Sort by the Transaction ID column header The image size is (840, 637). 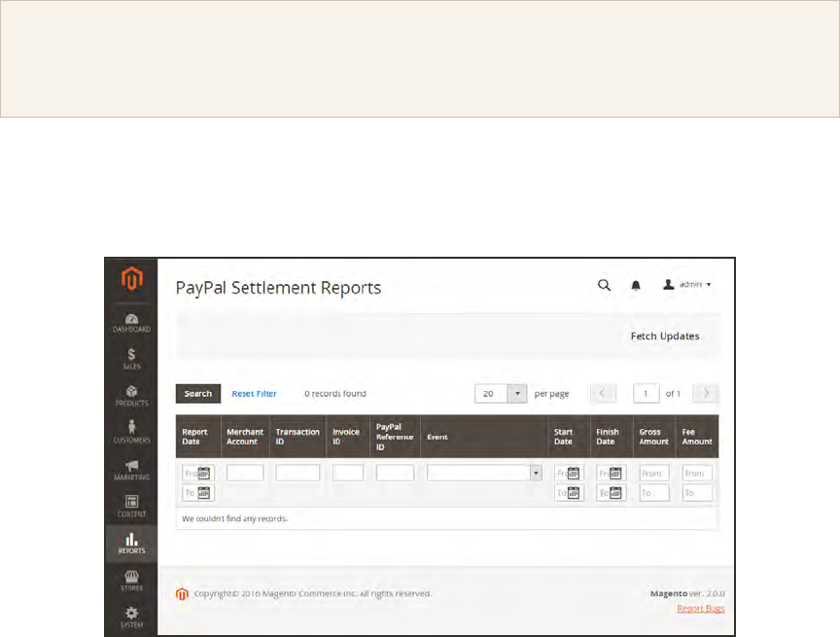(297, 437)
